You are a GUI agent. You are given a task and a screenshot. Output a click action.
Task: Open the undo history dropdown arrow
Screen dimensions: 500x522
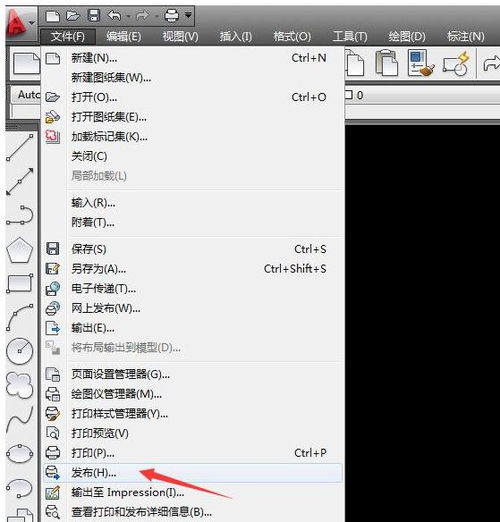click(x=128, y=16)
